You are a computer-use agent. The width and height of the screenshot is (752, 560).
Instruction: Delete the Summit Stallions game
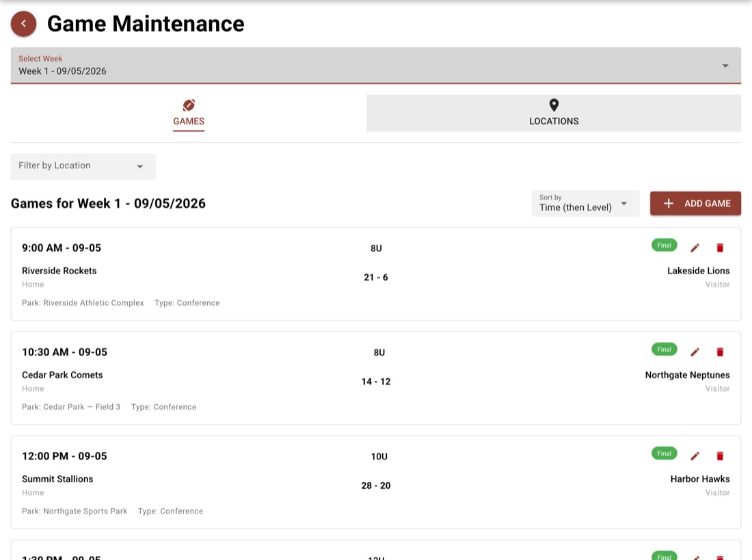(720, 456)
